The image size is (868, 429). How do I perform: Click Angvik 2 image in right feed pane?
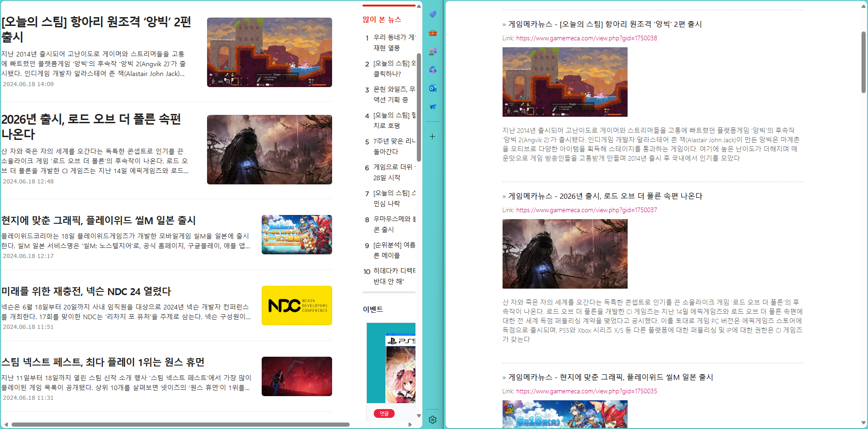pyautogui.click(x=565, y=82)
